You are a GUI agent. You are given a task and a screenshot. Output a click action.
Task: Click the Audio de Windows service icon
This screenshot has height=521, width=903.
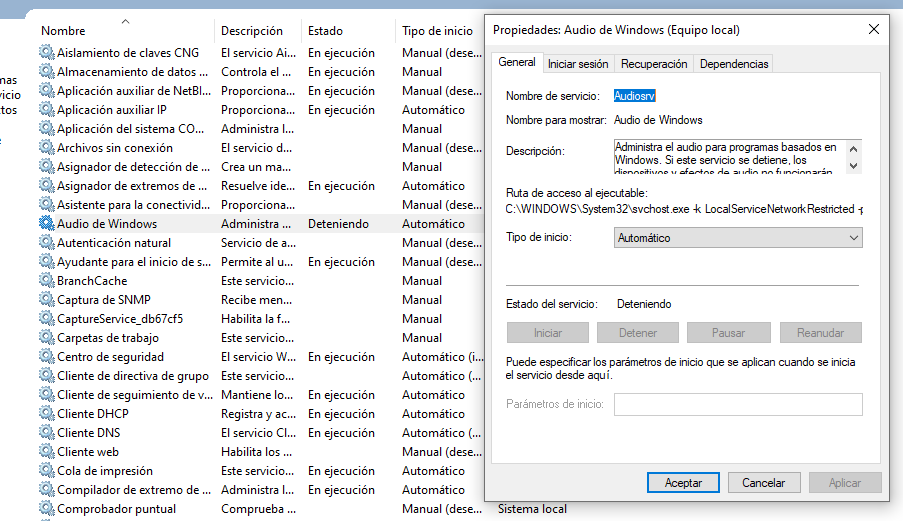pyautogui.click(x=47, y=223)
